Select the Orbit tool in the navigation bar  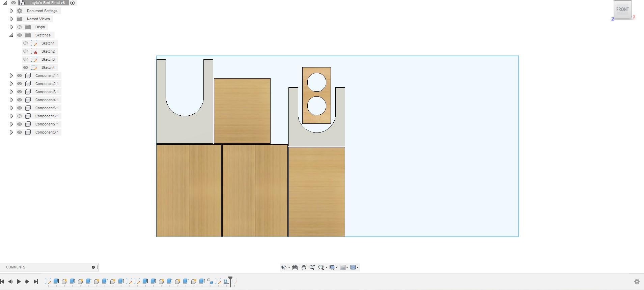tap(283, 267)
